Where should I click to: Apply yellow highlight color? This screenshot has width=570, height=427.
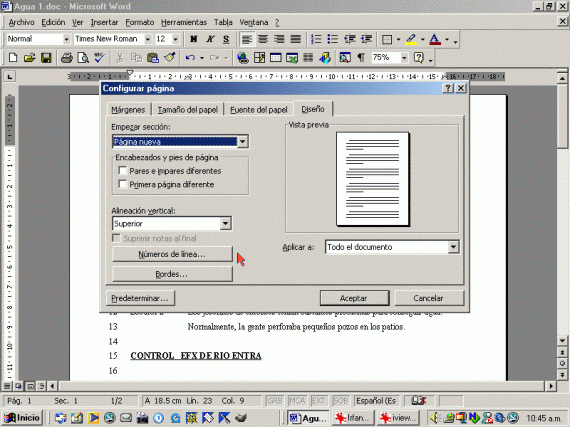(411, 39)
